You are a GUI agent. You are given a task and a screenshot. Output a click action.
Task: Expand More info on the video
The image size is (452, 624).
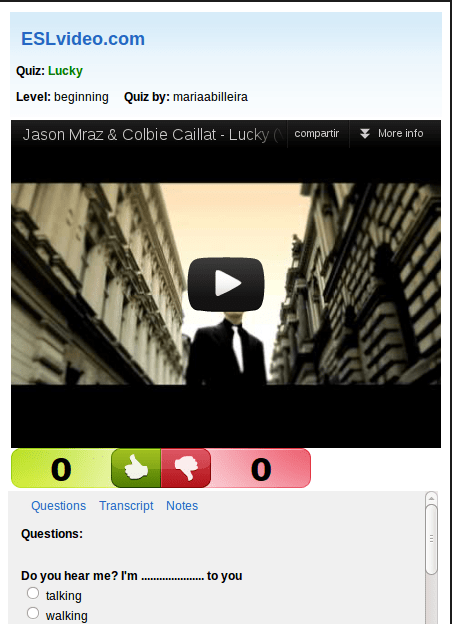[392, 134]
